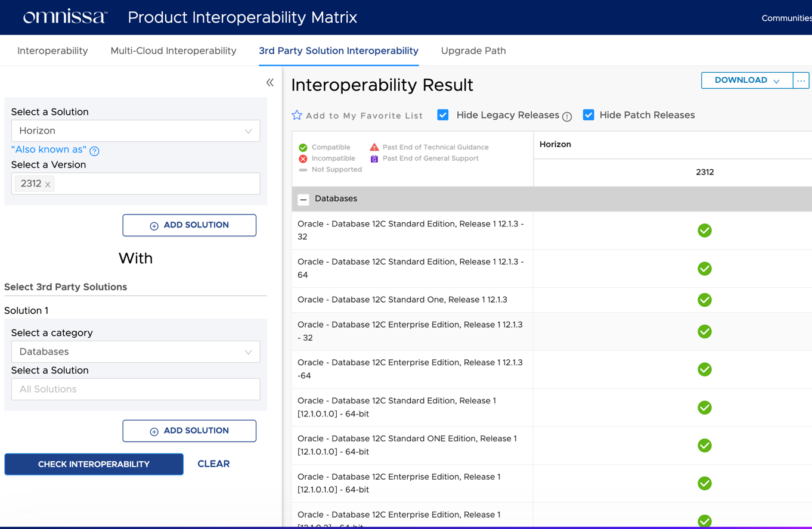Click the Compatible legend checkmark icon

(x=302, y=147)
